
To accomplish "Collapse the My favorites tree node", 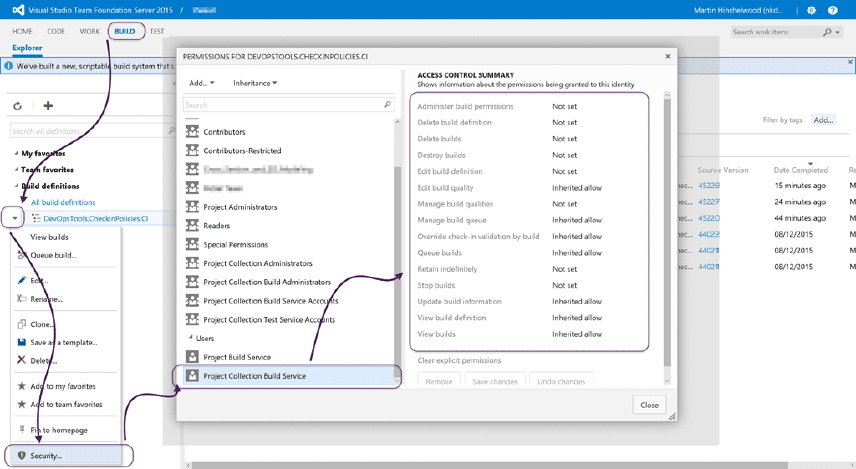I will pyautogui.click(x=16, y=153).
